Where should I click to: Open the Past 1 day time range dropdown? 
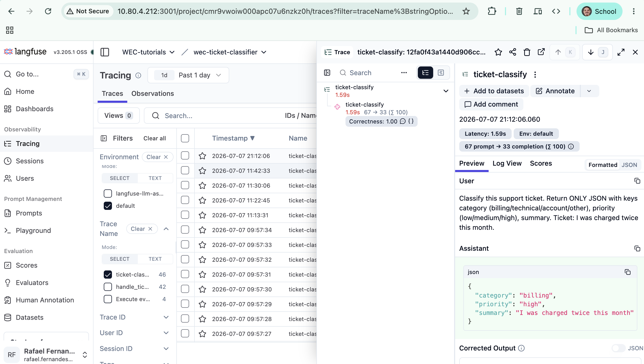[188, 75]
